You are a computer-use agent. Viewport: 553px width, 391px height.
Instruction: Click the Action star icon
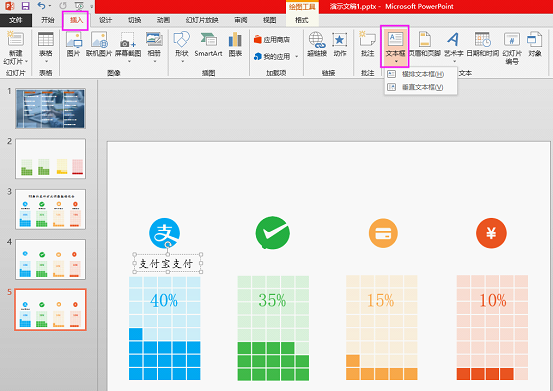tap(340, 39)
